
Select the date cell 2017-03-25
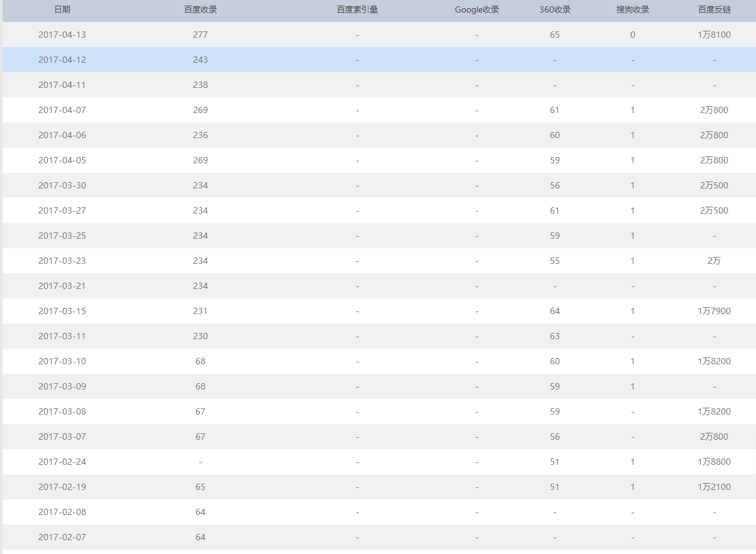point(62,236)
